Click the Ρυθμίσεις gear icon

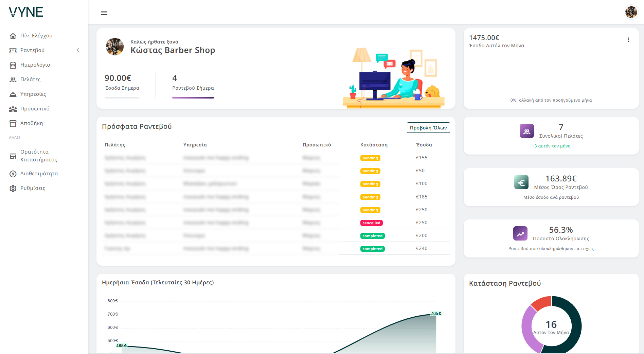(x=13, y=188)
